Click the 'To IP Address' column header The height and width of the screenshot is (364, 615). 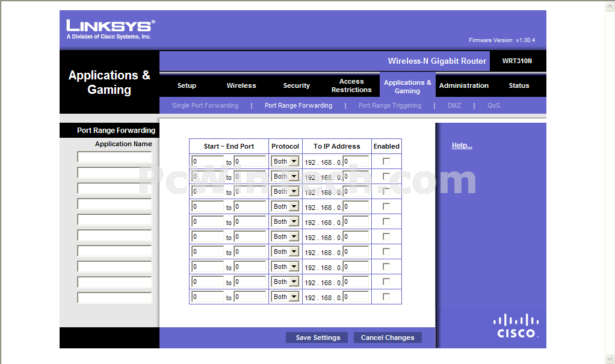pyautogui.click(x=336, y=146)
